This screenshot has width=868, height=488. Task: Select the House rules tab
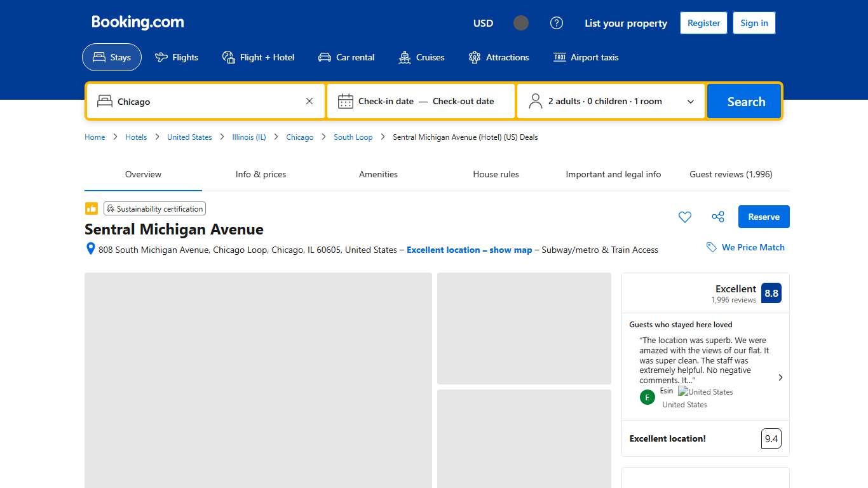tap(496, 174)
